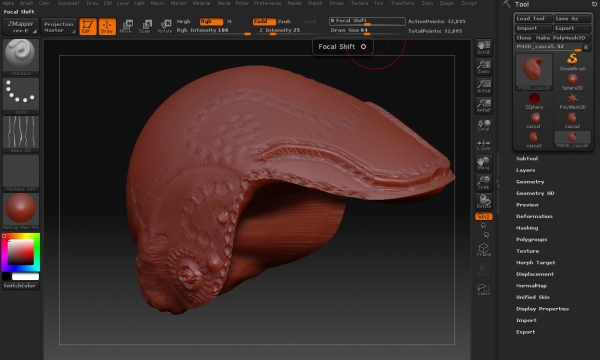This screenshot has height=360, width=600.
Task: Toggle Mrgb paint mode
Action: tap(184, 21)
